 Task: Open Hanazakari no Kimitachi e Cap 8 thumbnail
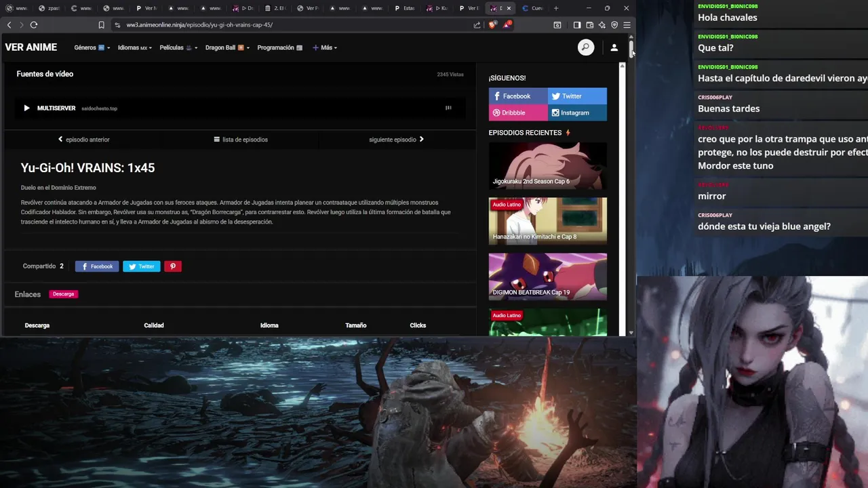pyautogui.click(x=548, y=220)
